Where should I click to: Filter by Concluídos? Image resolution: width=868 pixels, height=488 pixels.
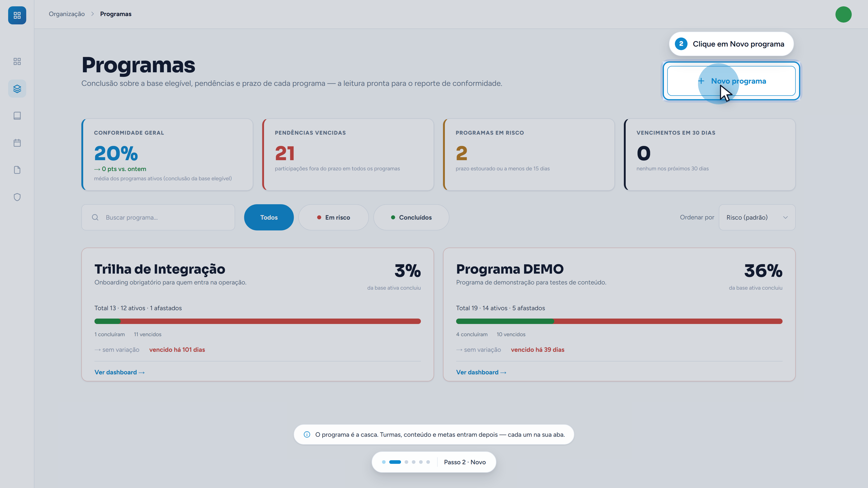coord(411,217)
